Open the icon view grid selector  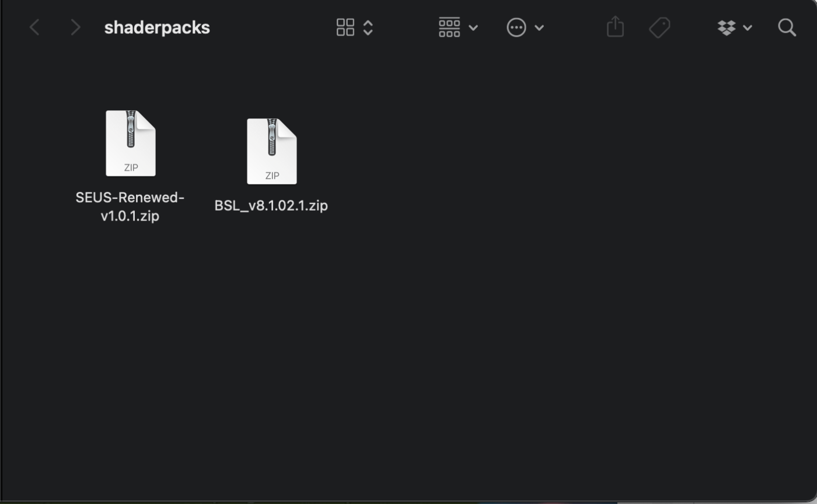tap(345, 27)
